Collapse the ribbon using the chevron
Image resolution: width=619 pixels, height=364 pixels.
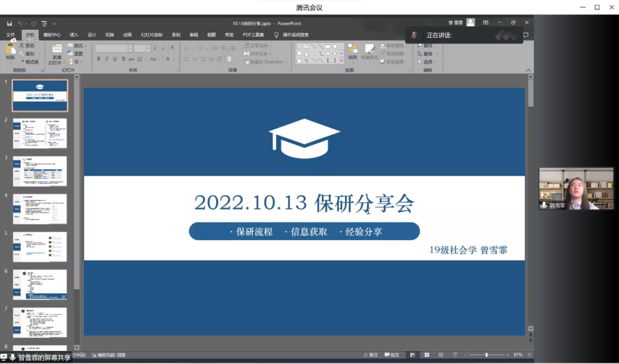[528, 70]
